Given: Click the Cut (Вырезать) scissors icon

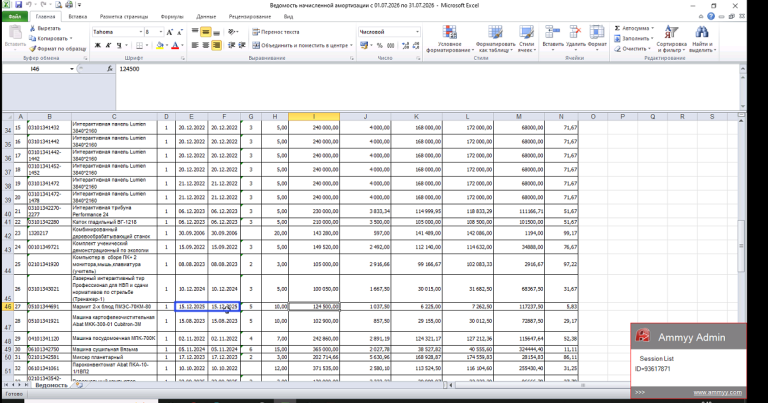Looking at the screenshot, I should (x=33, y=28).
